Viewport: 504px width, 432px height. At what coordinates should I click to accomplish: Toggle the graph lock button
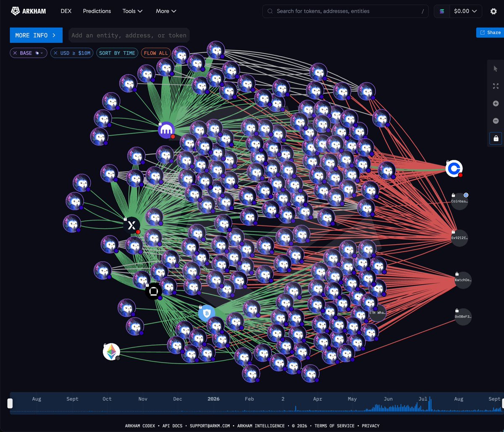tap(496, 138)
